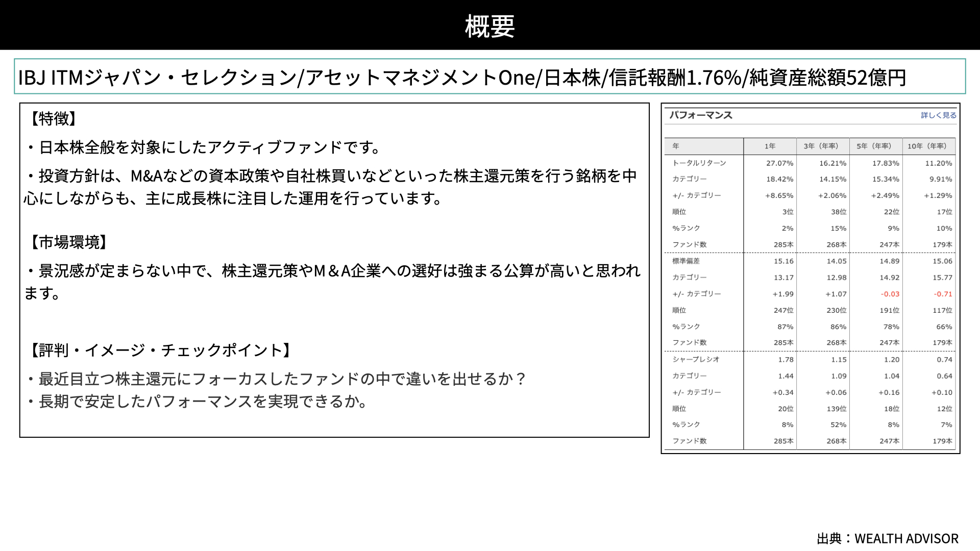
Task: Select the 87% rank percentage cell
Action: tap(786, 327)
